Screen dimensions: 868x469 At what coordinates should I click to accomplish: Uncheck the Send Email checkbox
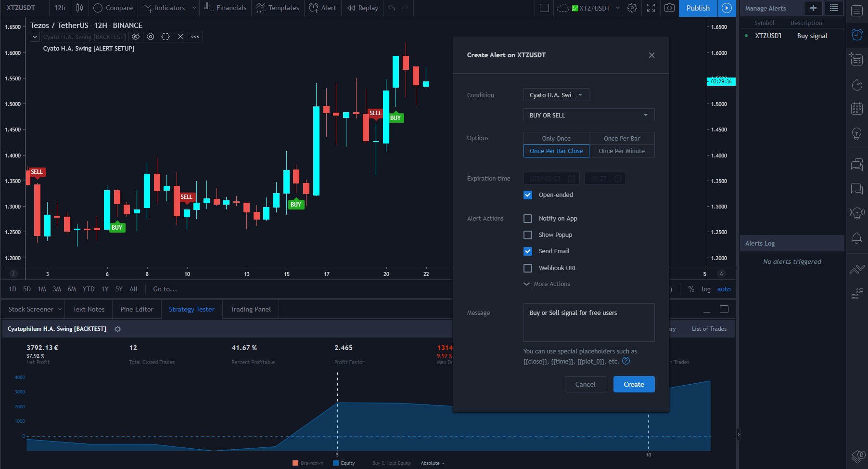pos(528,251)
